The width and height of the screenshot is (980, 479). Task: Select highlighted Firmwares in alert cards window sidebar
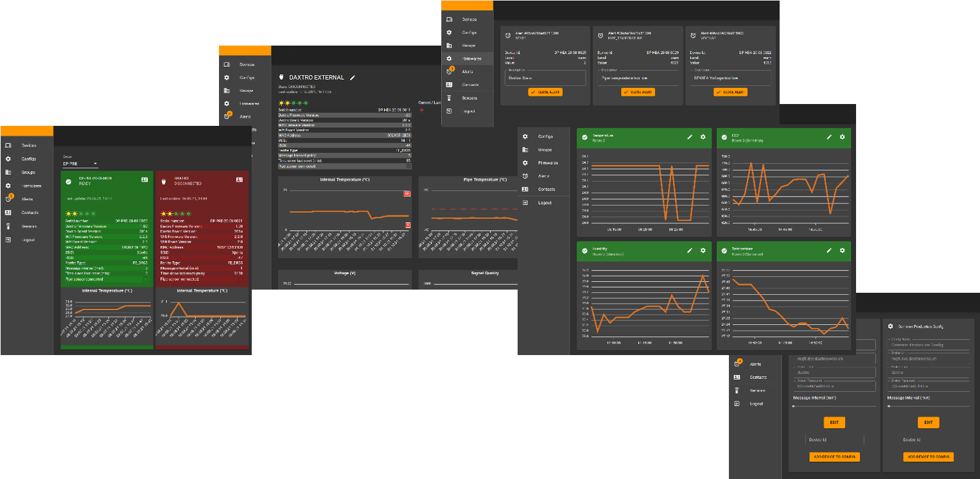tap(467, 58)
